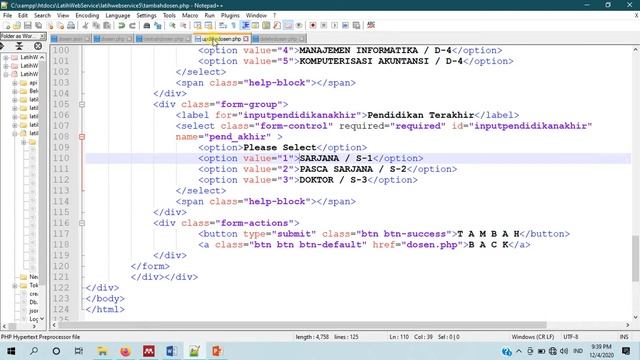This screenshot has height=360, width=640.
Task: Click the Zoom Out toolbar icon
Action: tap(183, 25)
